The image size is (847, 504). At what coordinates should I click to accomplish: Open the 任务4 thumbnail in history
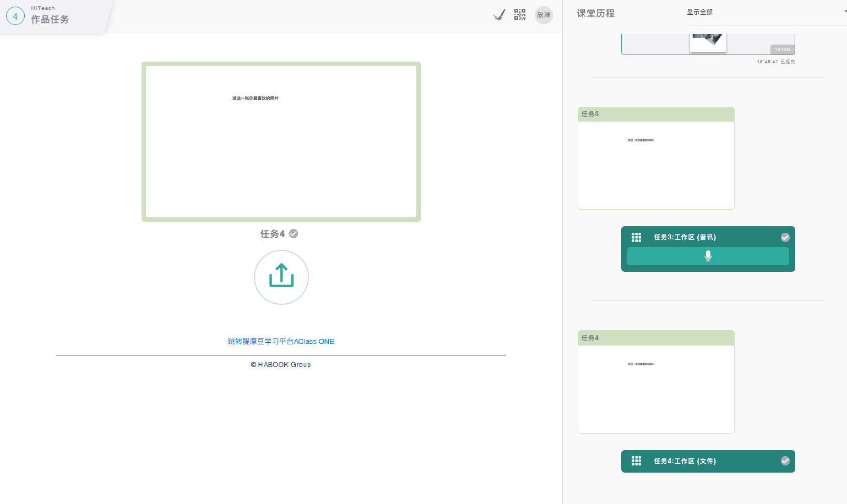pos(656,388)
